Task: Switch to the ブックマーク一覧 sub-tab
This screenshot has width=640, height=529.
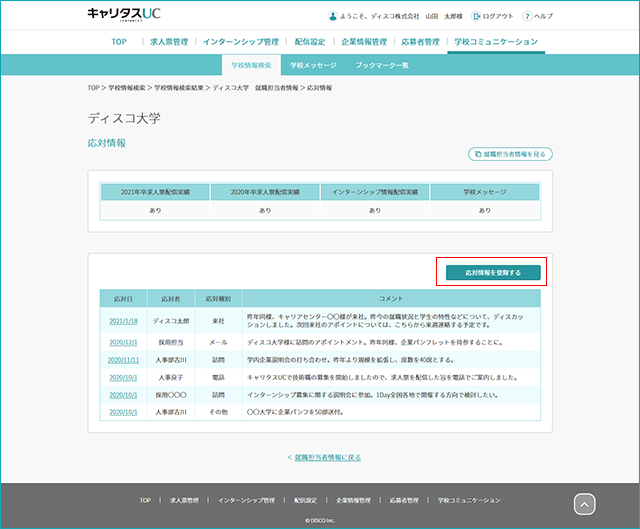Action: tap(382, 65)
